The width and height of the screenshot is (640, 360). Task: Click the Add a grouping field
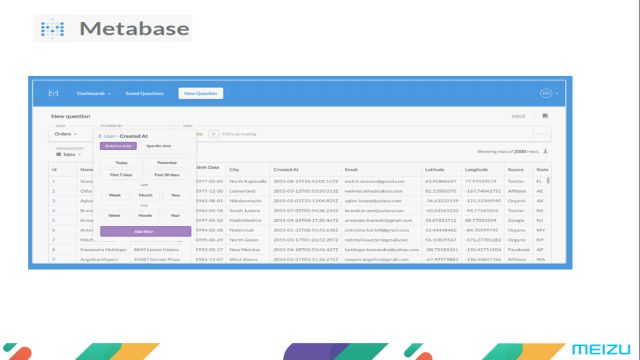pyautogui.click(x=239, y=134)
